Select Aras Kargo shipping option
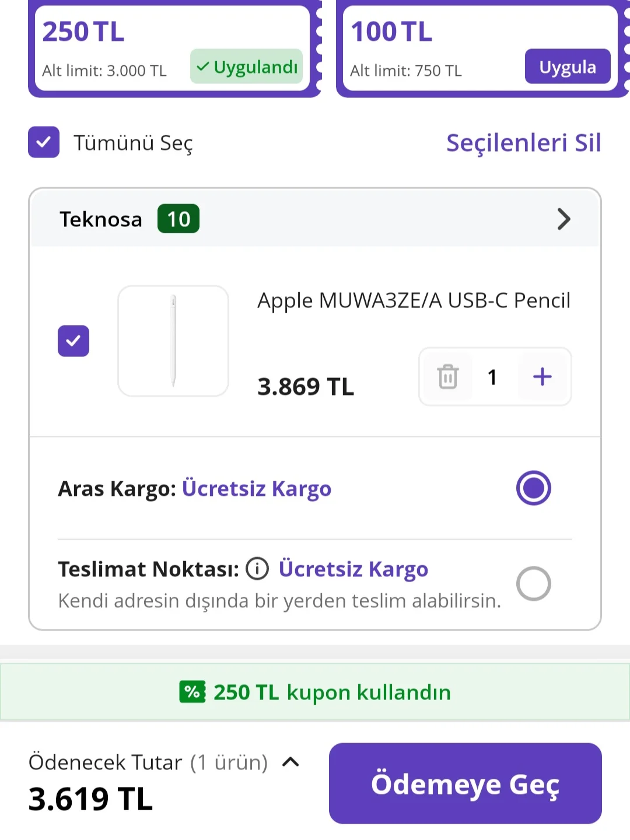The image size is (630, 840). pos(533,488)
